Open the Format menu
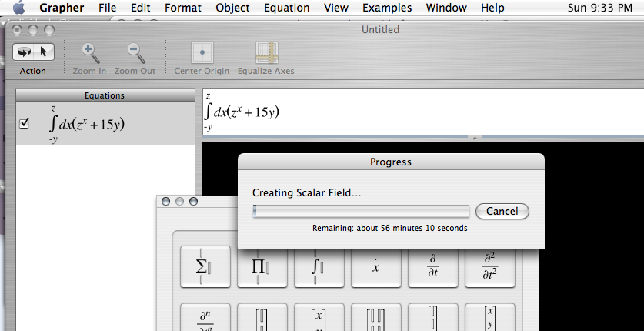The image size is (644, 331). (183, 8)
